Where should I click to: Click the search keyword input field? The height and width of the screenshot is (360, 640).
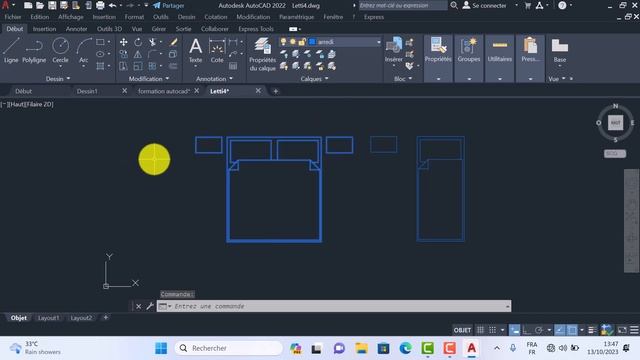coord(403,5)
